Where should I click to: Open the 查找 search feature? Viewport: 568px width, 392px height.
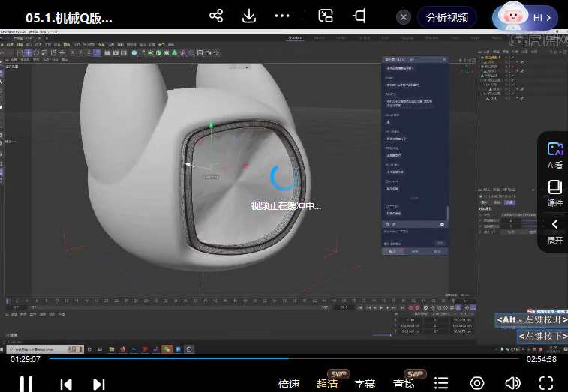(404, 384)
